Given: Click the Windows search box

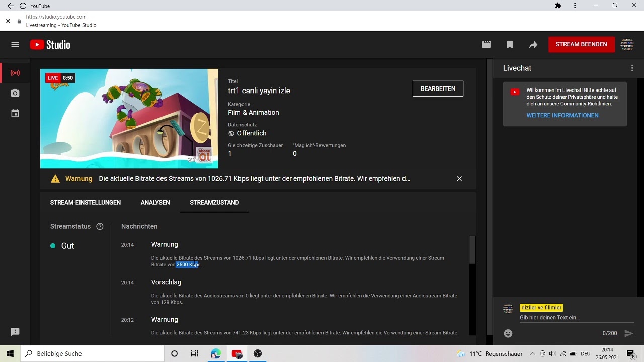Looking at the screenshot, I should click(92, 353).
